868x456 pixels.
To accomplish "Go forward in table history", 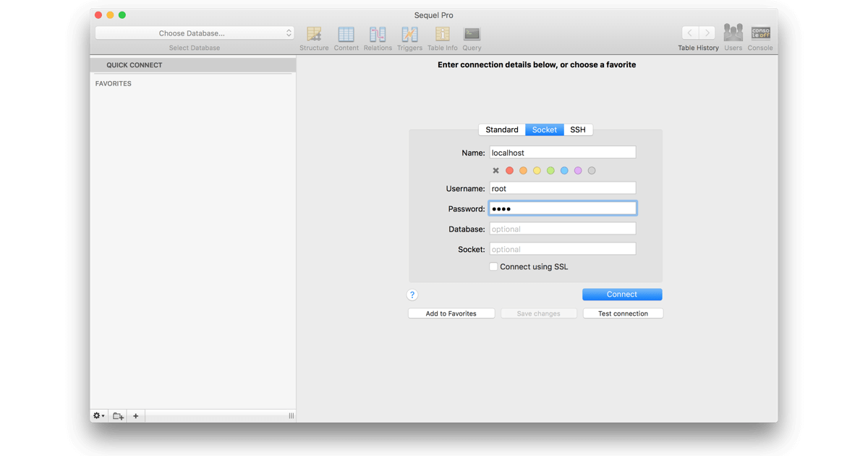I will 707,33.
